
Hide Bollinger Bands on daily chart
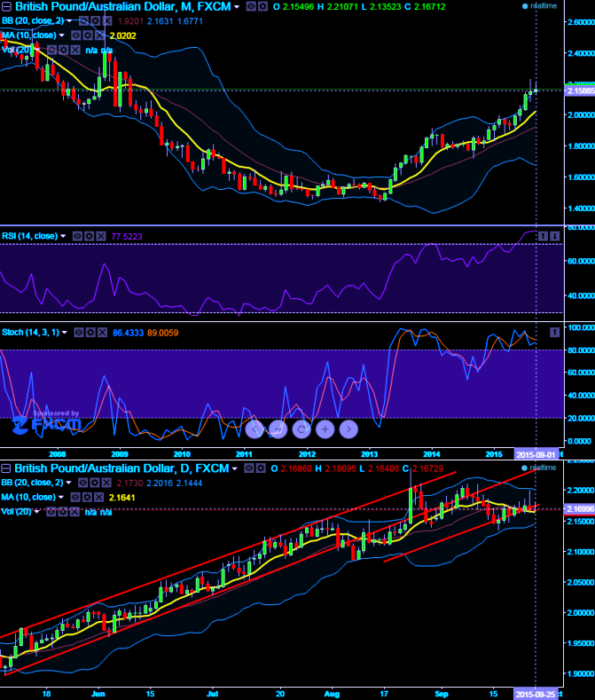pyautogui.click(x=83, y=483)
